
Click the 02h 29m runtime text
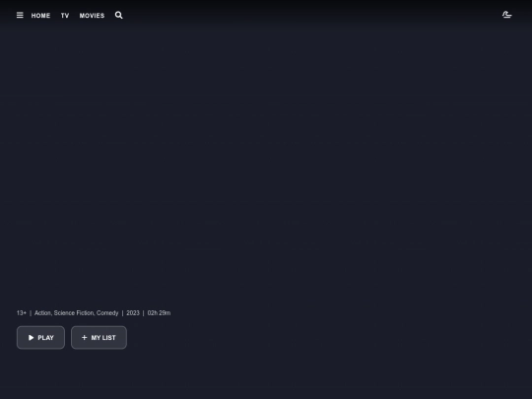click(x=159, y=313)
